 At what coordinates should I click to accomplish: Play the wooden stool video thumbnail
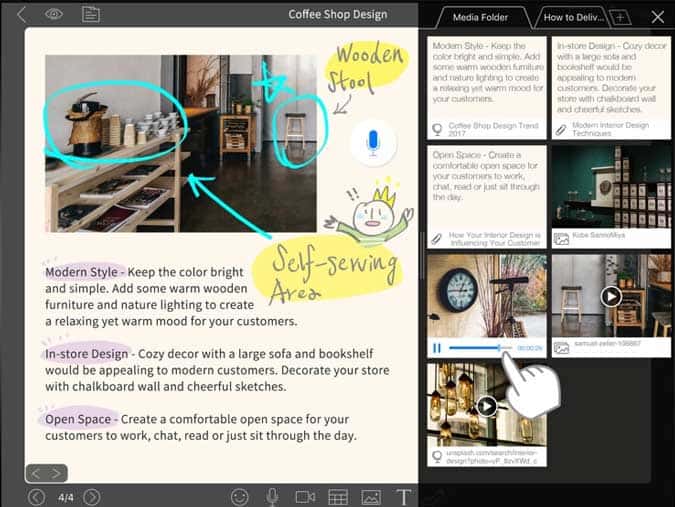(611, 296)
